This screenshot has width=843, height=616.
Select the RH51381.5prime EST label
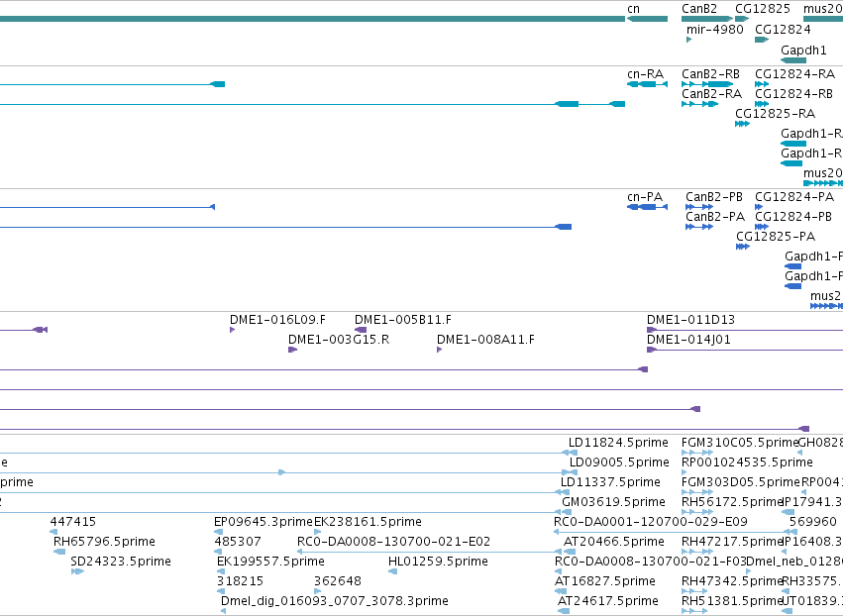click(x=732, y=601)
